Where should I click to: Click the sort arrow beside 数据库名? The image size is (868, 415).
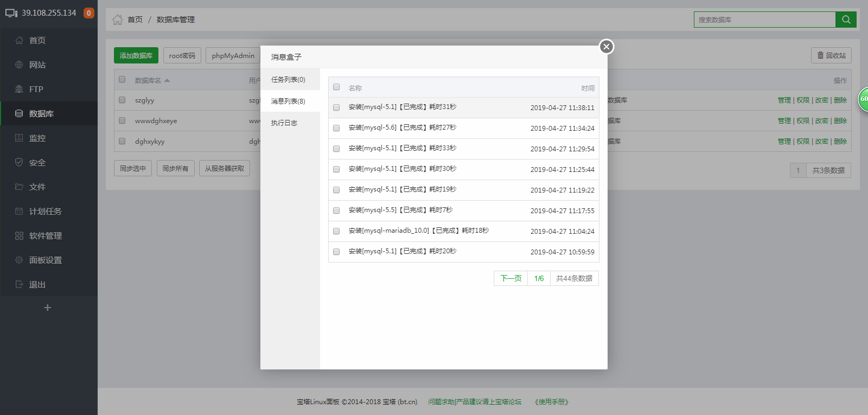click(167, 80)
